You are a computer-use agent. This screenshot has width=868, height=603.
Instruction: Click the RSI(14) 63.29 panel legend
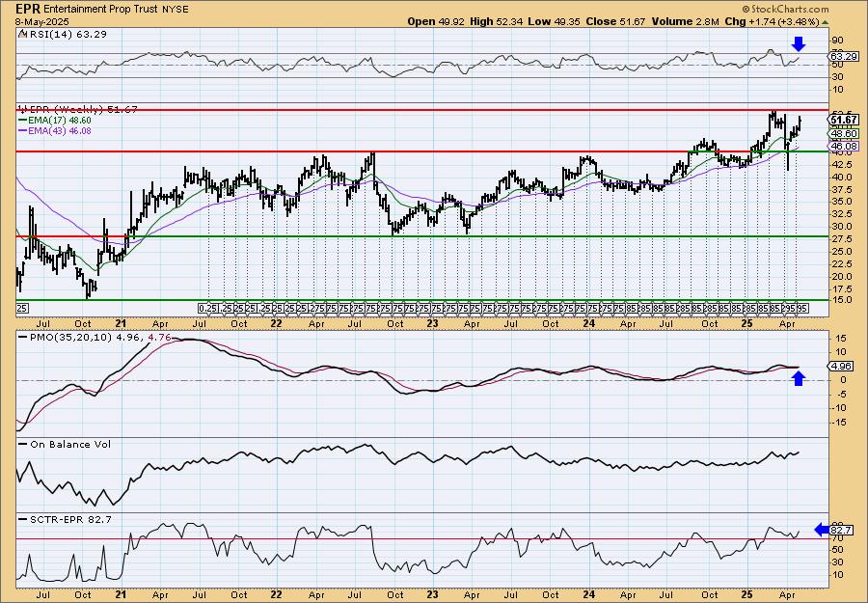pos(68,34)
